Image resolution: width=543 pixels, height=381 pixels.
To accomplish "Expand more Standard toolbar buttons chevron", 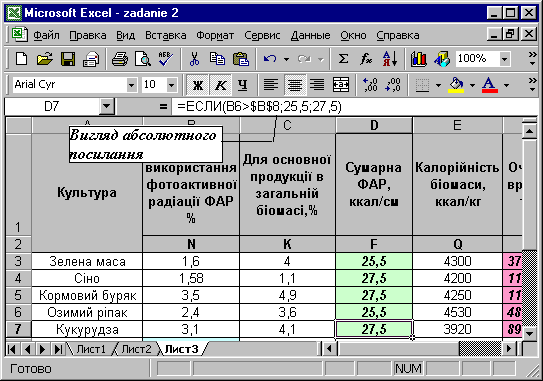I will (x=533, y=58).
